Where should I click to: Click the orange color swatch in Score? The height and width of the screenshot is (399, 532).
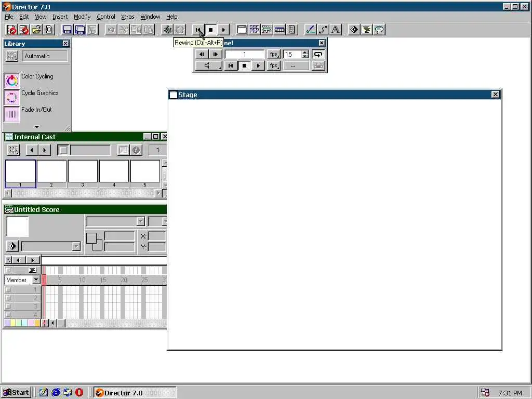(37, 323)
